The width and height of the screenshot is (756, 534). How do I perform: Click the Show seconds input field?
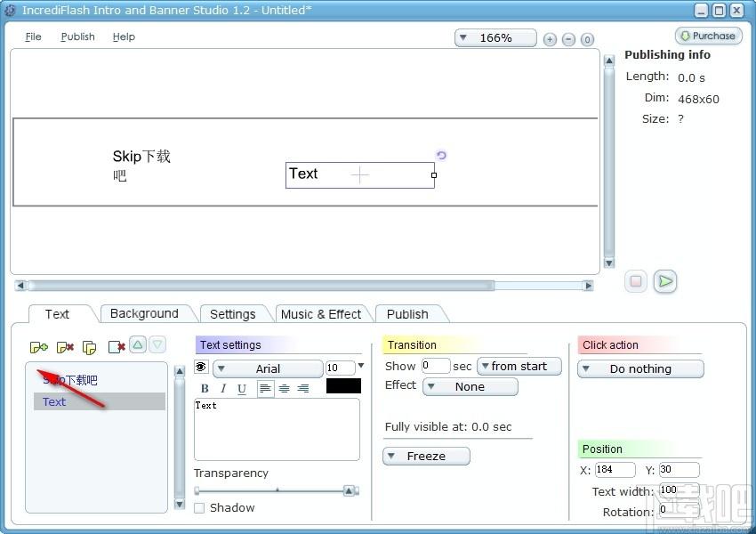[x=436, y=366]
